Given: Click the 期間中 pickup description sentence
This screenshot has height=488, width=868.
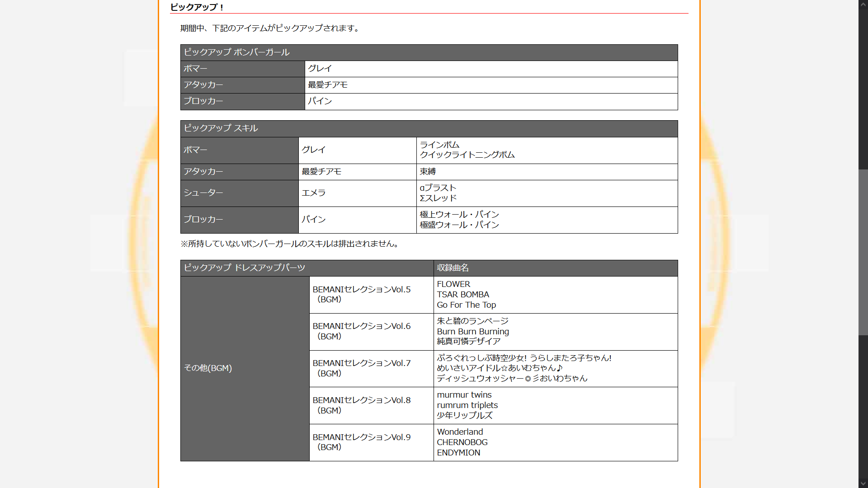Looking at the screenshot, I should (x=271, y=28).
